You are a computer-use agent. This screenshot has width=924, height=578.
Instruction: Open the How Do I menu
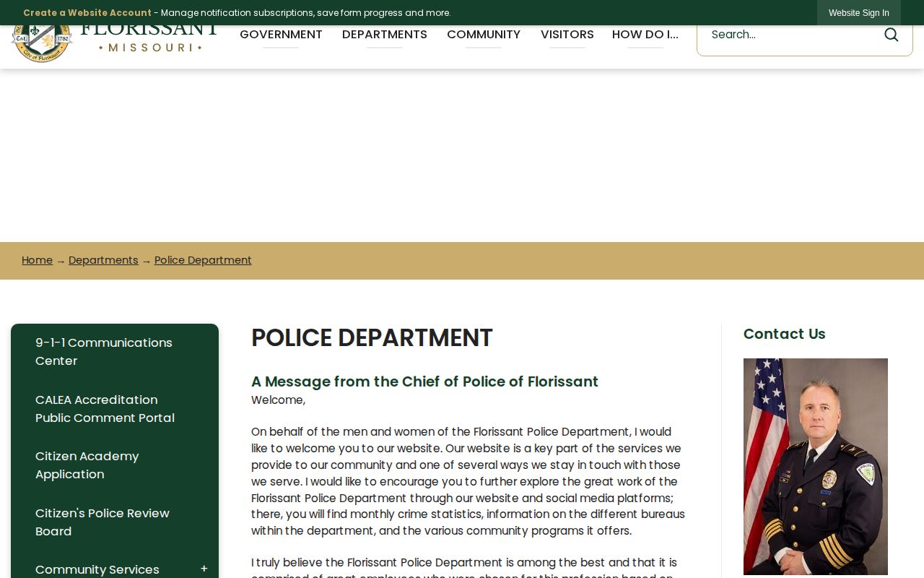[645, 35]
